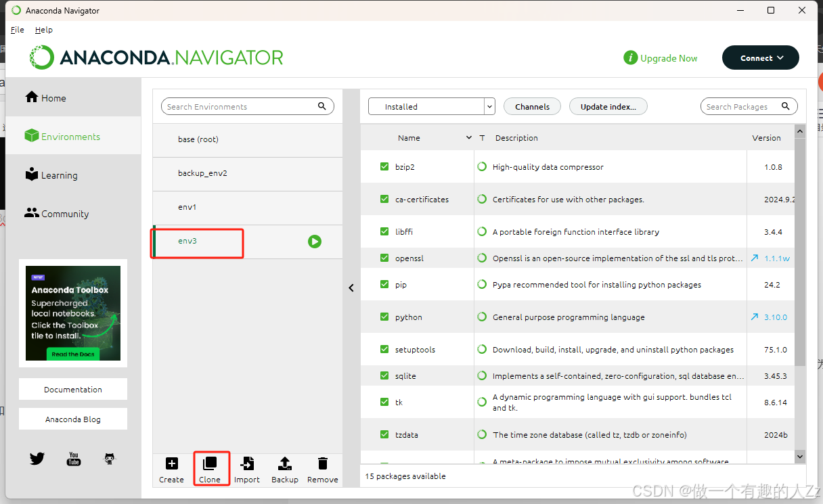The width and height of the screenshot is (823, 504).
Task: Select the backup_env2 environment
Action: (248, 173)
